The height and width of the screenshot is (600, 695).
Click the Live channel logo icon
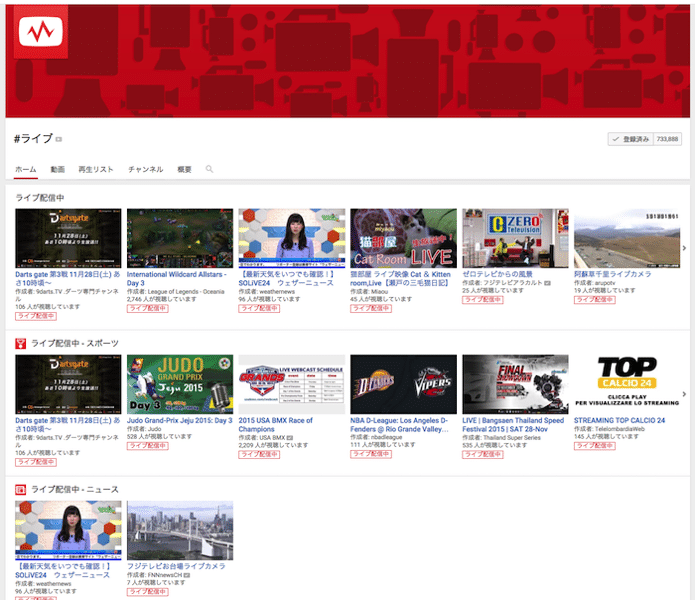[41, 31]
